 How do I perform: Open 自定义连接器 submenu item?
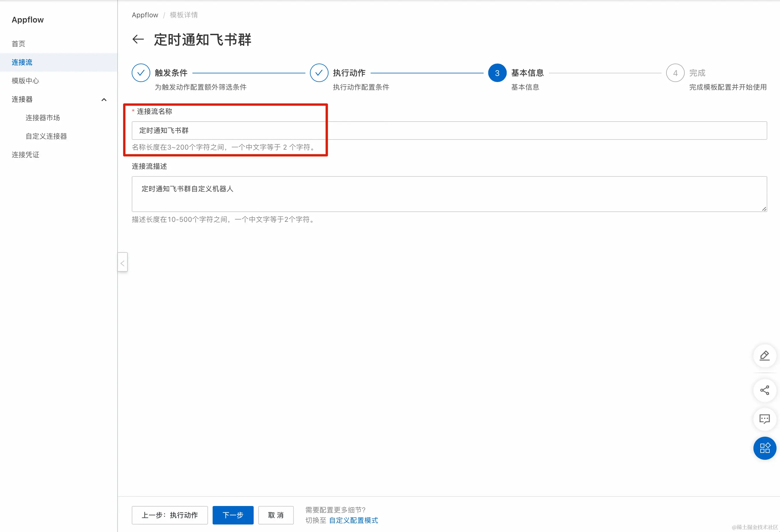click(46, 136)
